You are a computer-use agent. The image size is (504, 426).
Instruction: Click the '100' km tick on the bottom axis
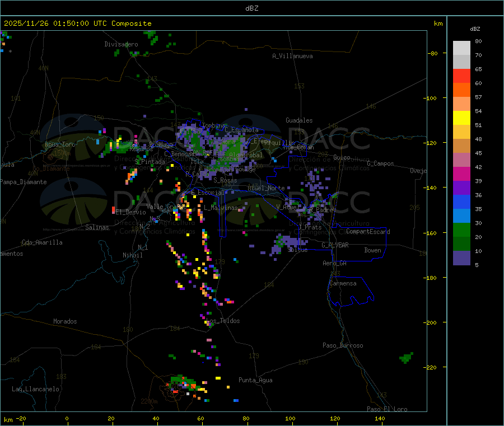[x=290, y=418]
